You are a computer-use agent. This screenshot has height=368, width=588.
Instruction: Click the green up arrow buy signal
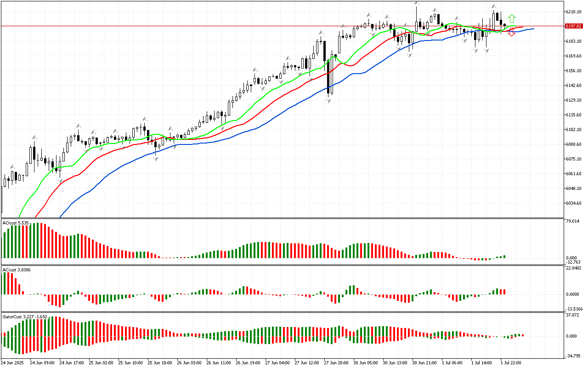point(512,19)
